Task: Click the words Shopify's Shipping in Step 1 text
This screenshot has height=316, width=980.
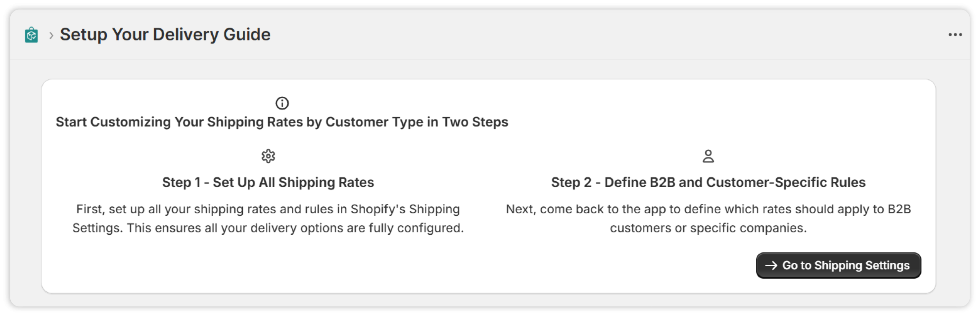Action: coord(405,209)
